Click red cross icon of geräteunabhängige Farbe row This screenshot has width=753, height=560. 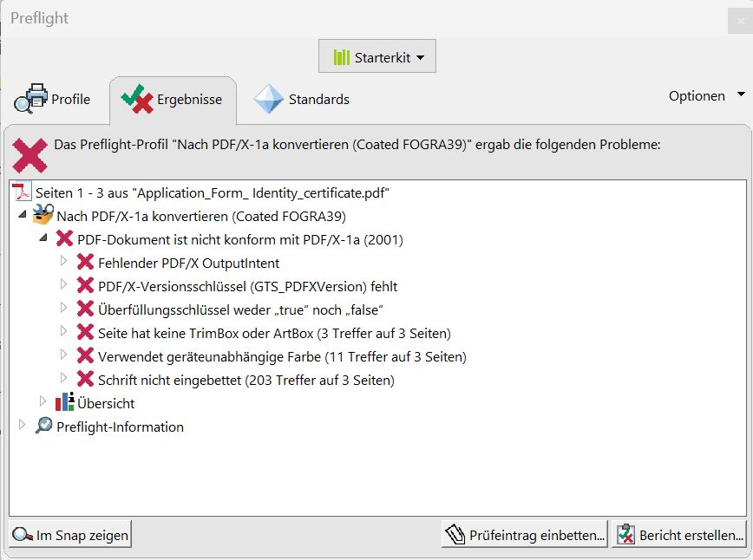click(85, 355)
